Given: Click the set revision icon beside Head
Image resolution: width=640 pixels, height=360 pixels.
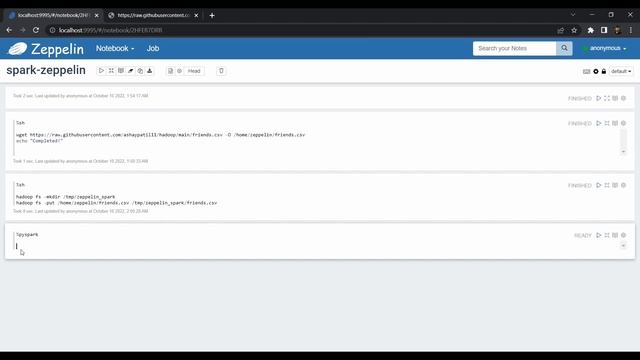Looking at the screenshot, I should 179,71.
